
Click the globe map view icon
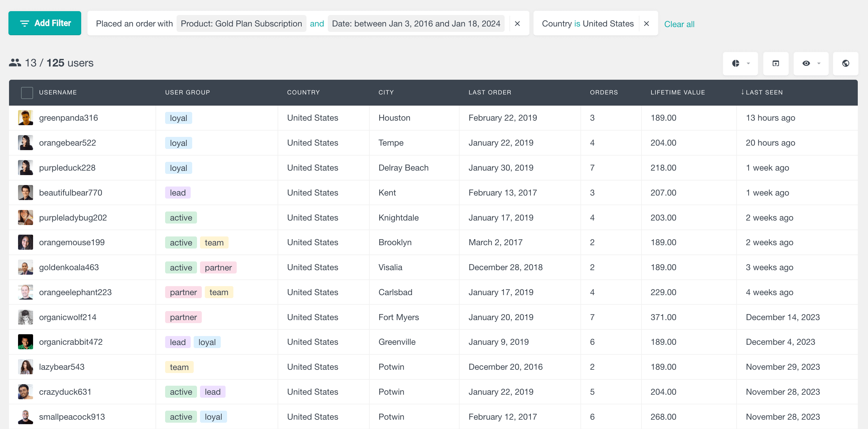click(x=845, y=63)
